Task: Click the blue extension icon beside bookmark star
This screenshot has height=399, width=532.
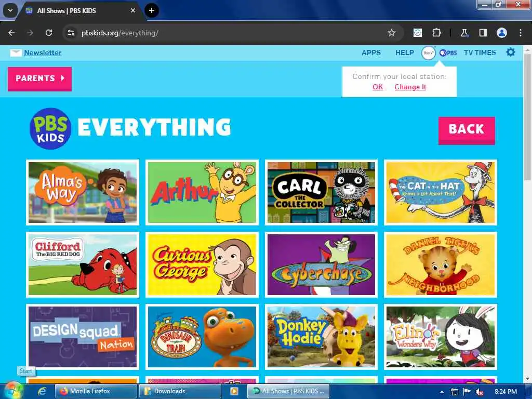Action: coord(418,33)
